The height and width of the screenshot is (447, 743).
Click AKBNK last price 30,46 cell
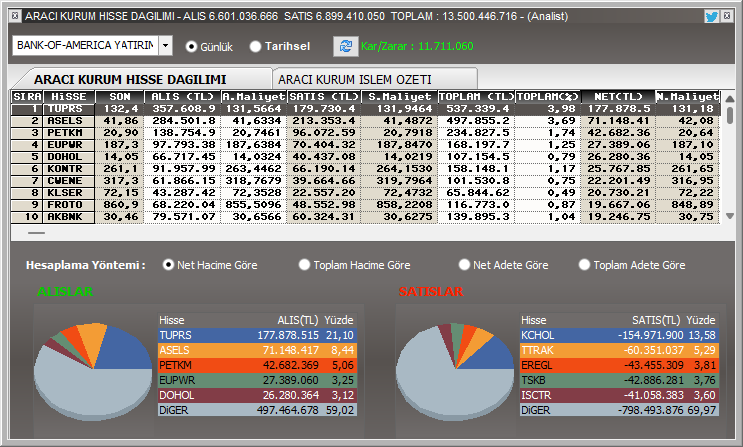120,217
